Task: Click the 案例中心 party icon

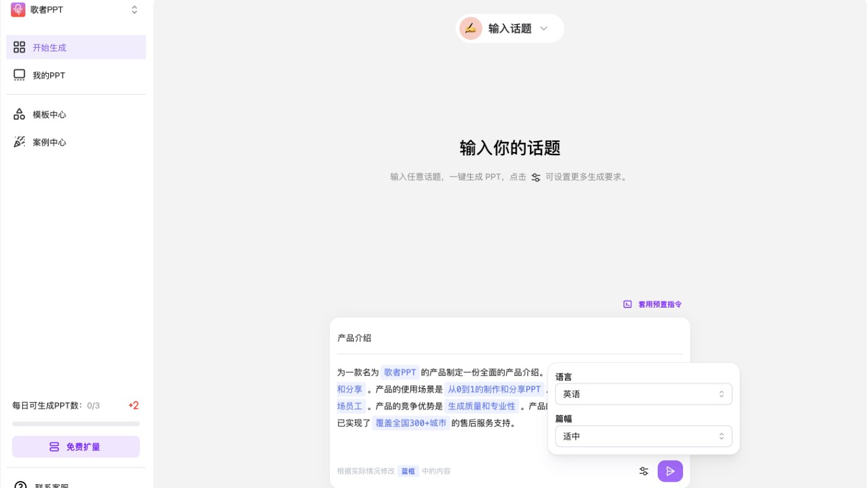Action: pyautogui.click(x=20, y=142)
